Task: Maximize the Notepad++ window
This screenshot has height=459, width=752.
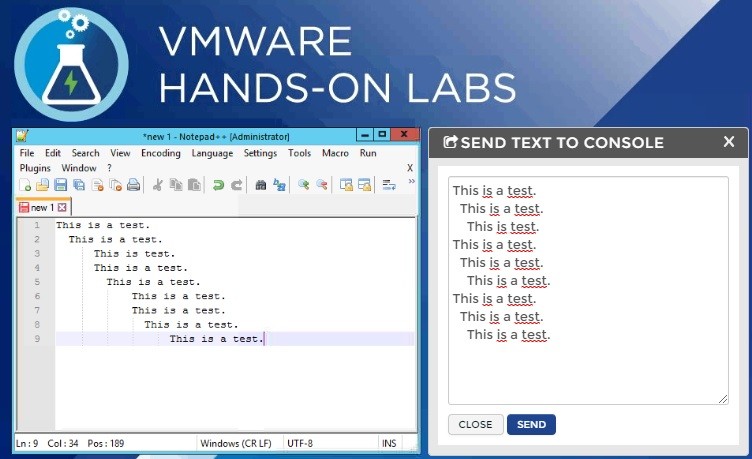Action: coord(382,135)
